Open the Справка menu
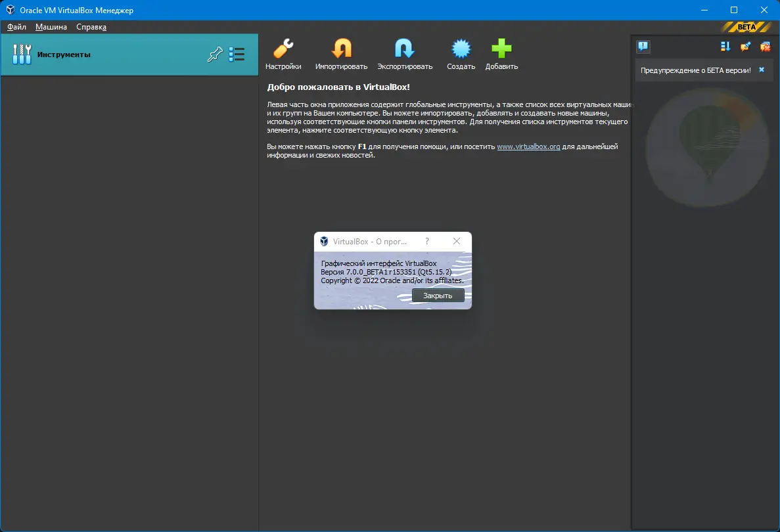780x532 pixels. pos(91,27)
